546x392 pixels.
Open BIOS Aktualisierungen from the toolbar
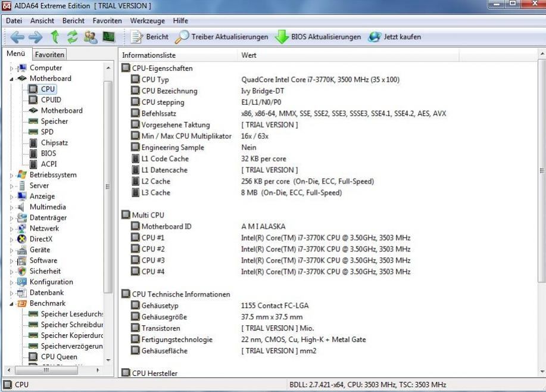click(318, 36)
